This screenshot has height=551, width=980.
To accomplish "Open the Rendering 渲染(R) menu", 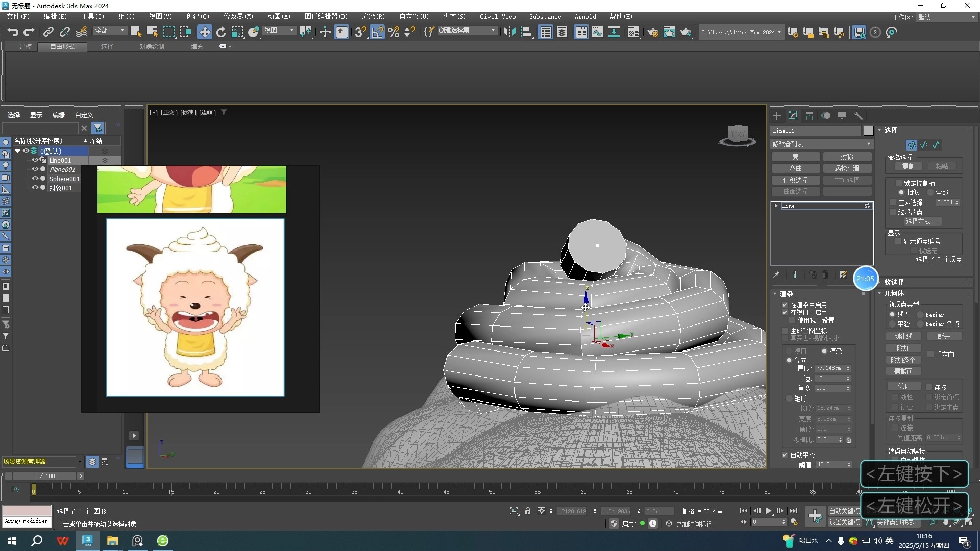I will tap(373, 17).
